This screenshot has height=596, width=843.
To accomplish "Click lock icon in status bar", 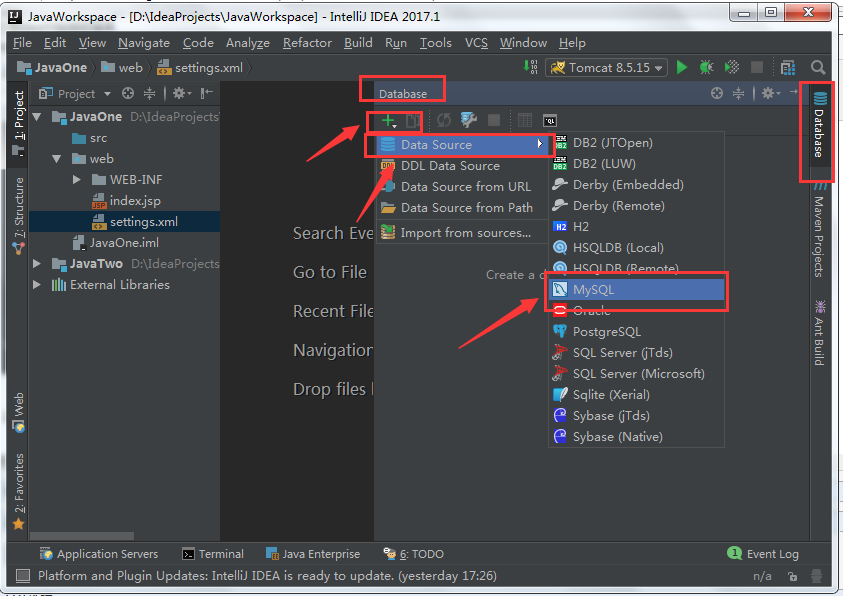I will (792, 577).
